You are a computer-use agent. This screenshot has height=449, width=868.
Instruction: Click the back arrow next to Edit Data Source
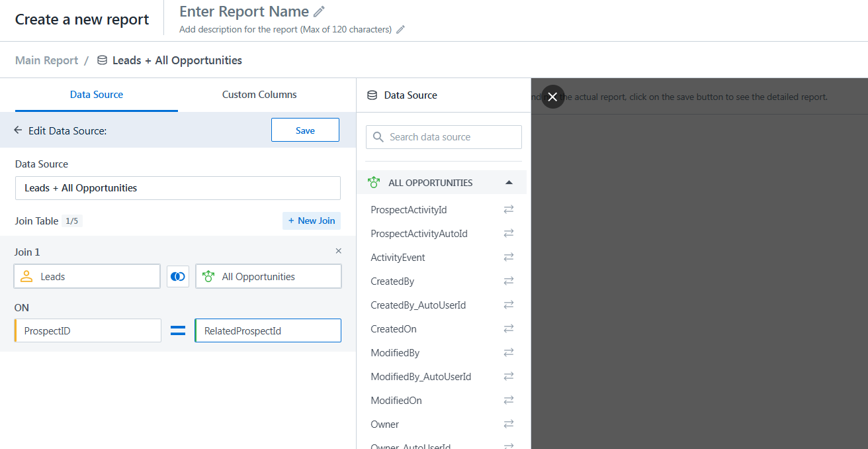tap(18, 130)
